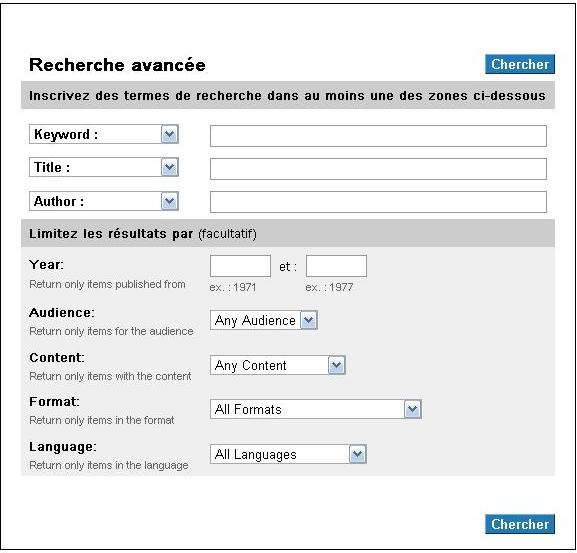
Task: Expand the All Languages dropdown
Action: pyautogui.click(x=288, y=454)
